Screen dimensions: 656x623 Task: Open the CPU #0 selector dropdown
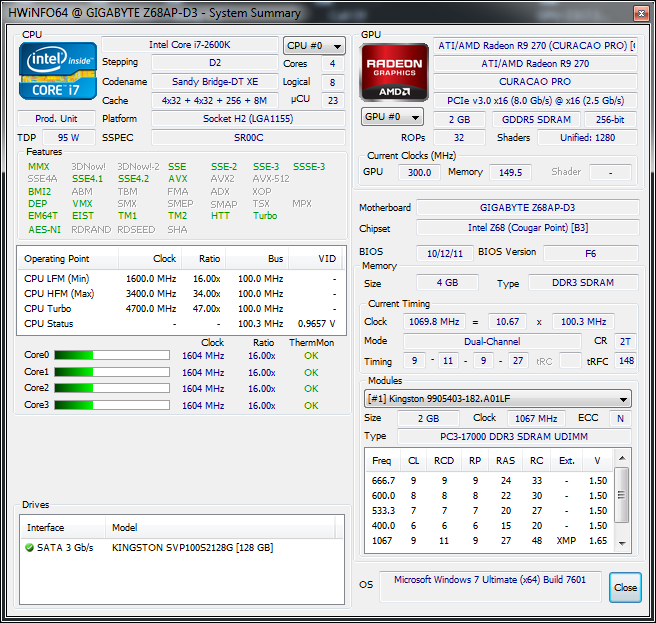[314, 46]
